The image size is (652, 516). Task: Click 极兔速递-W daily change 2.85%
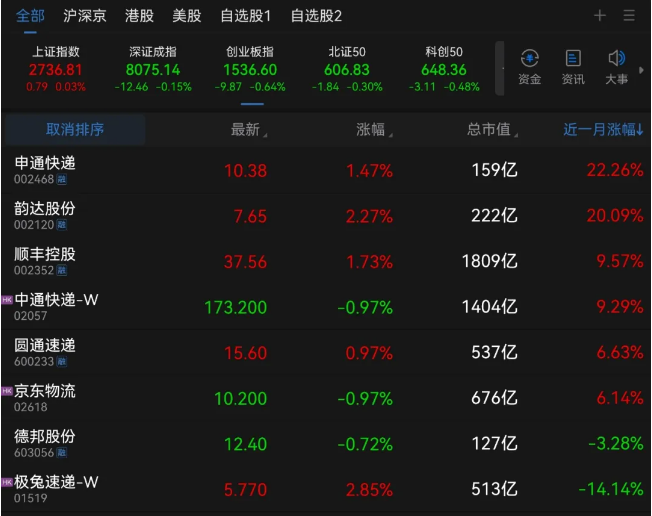(x=369, y=490)
